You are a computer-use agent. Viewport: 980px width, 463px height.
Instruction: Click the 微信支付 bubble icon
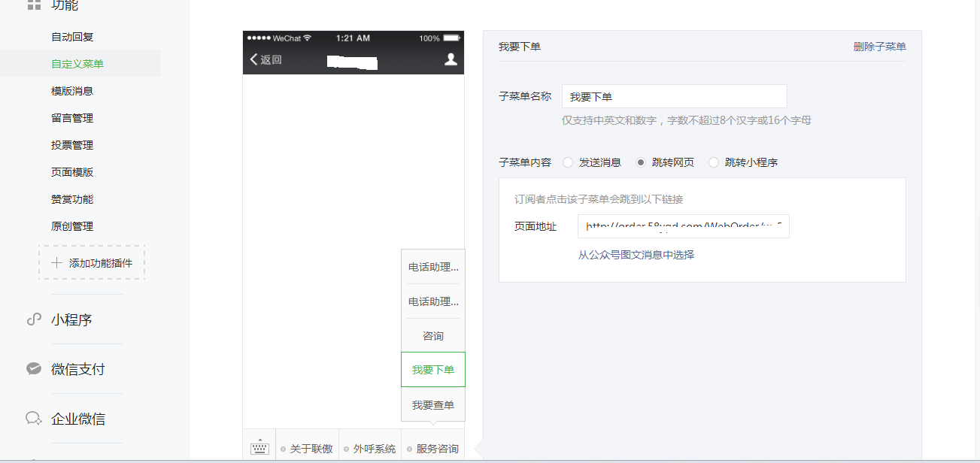coord(33,369)
